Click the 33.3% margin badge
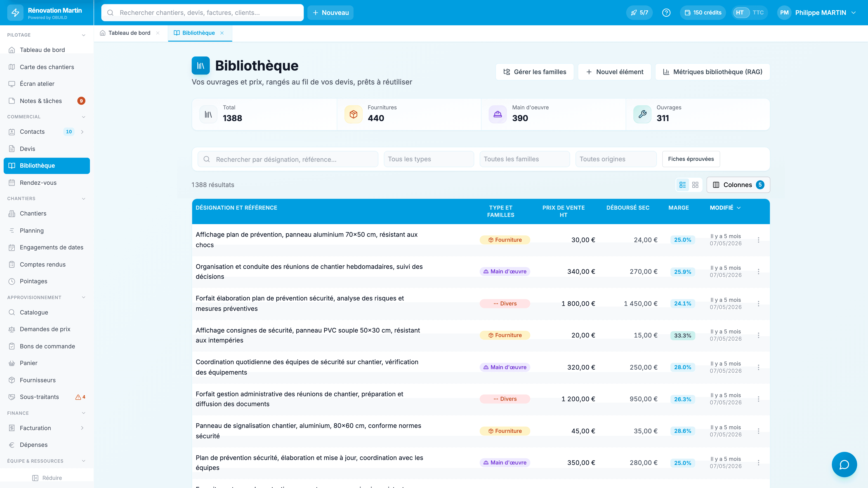 click(682, 335)
